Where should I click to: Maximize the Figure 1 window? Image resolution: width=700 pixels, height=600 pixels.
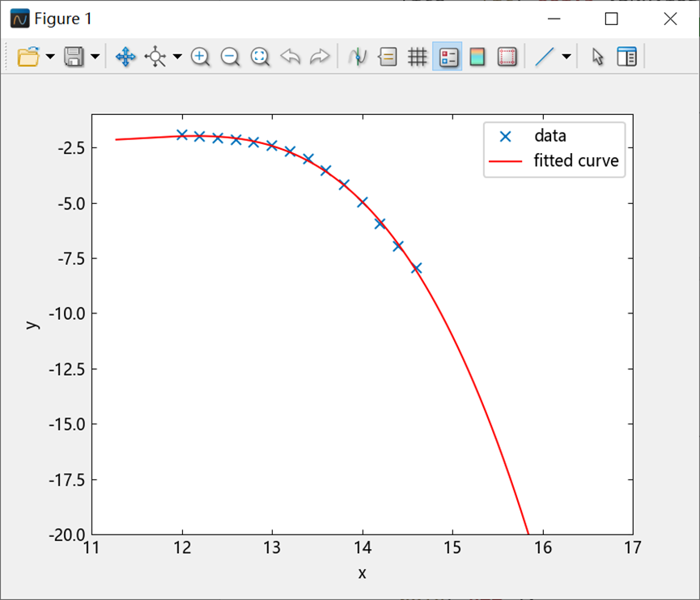point(611,19)
